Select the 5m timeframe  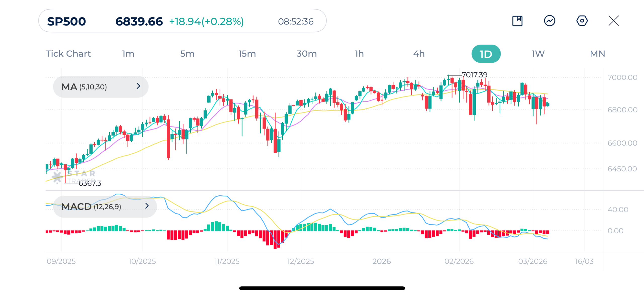tap(187, 54)
